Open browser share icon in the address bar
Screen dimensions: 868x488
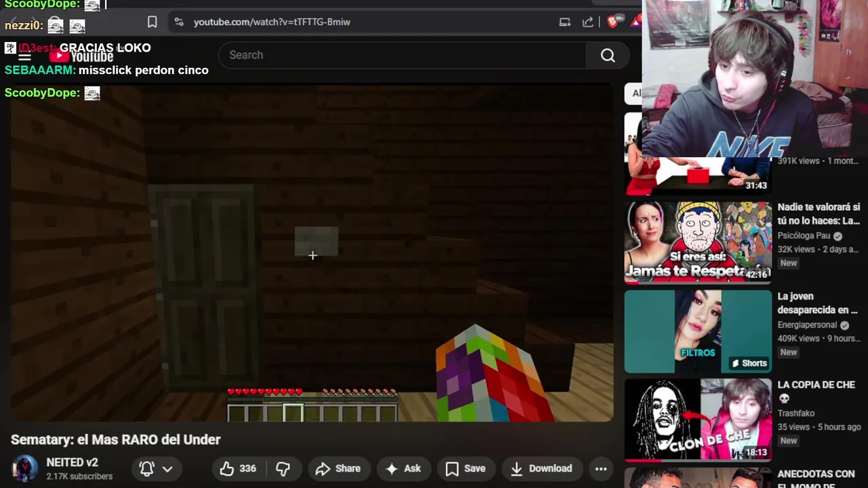[588, 22]
